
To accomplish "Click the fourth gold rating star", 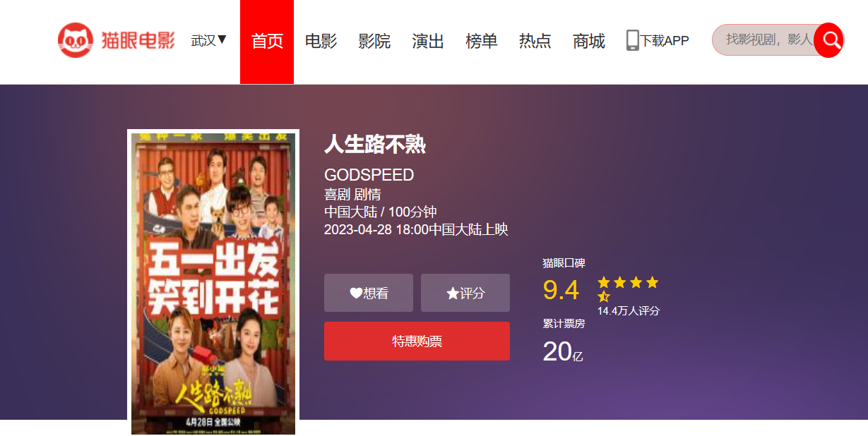I will pos(652,282).
